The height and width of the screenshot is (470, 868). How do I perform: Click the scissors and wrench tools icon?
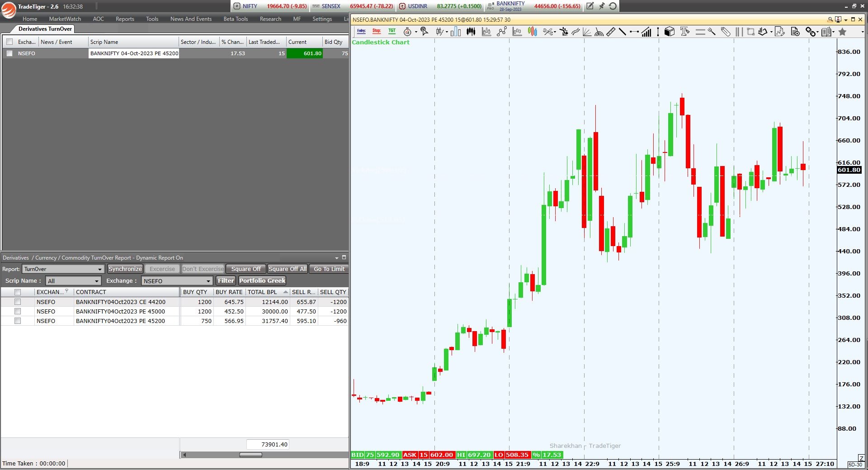(548, 32)
